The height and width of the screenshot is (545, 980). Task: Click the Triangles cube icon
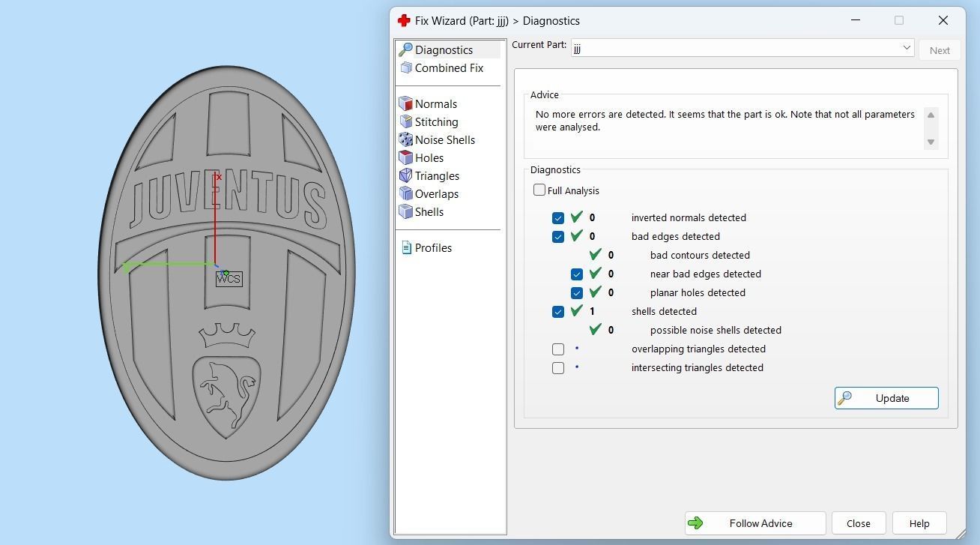(405, 175)
